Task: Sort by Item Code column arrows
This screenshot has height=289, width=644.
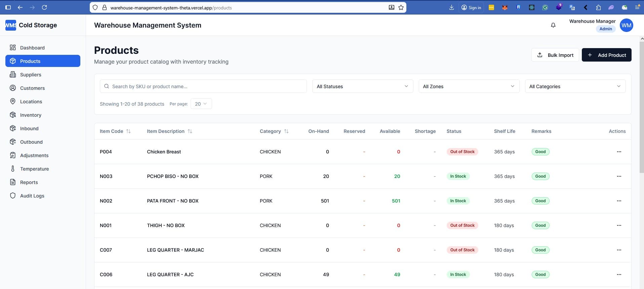Action: coord(128,131)
